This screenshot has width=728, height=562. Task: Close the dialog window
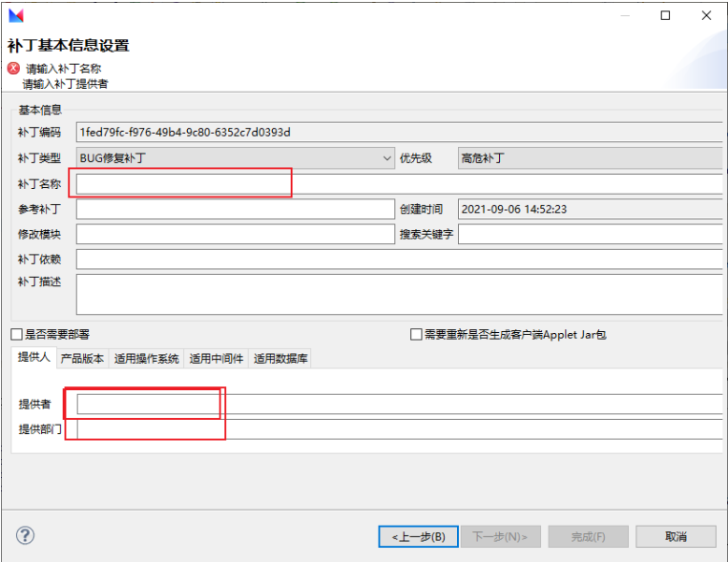pos(706,15)
